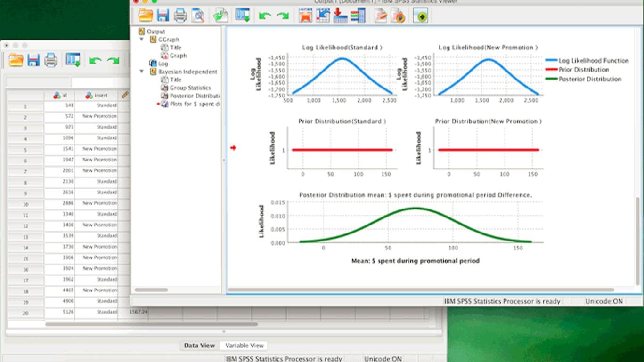
Task: Select Title under Bayesian Independent
Action: point(176,80)
